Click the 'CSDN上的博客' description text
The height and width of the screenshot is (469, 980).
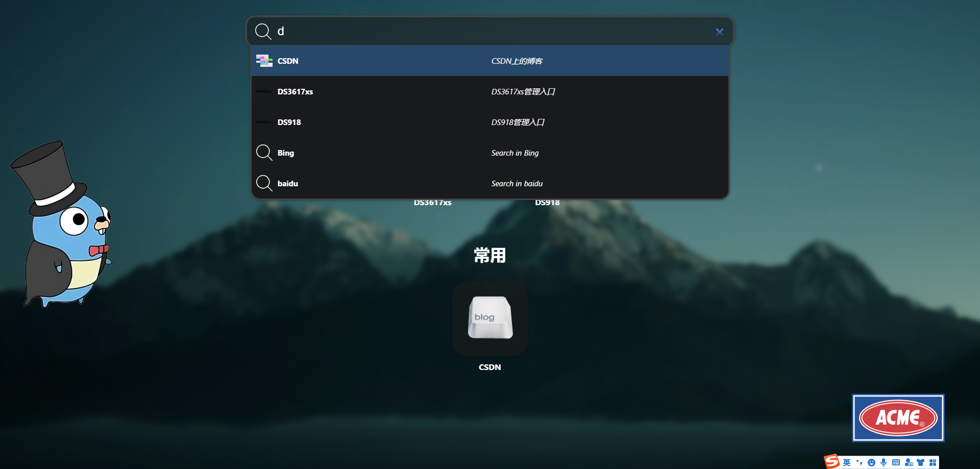517,61
